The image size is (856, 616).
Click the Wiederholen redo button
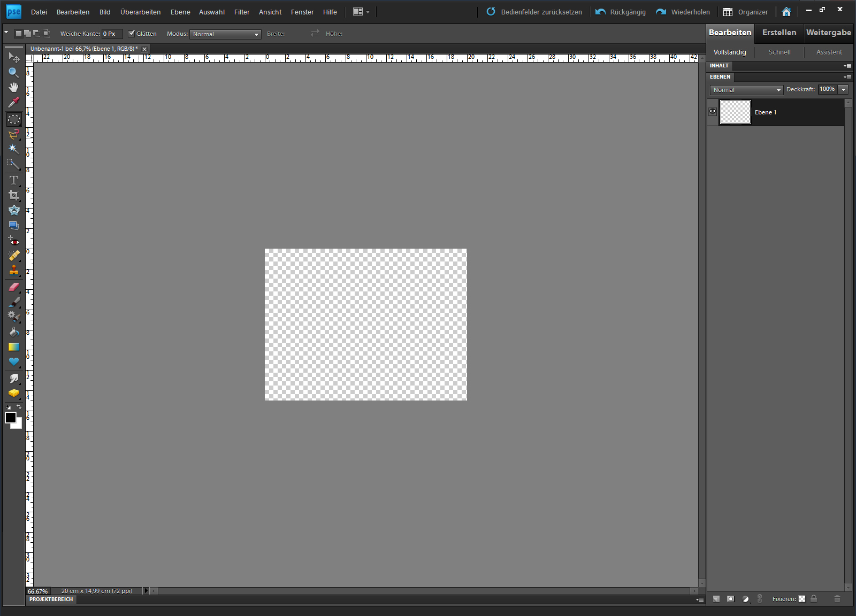(x=683, y=12)
